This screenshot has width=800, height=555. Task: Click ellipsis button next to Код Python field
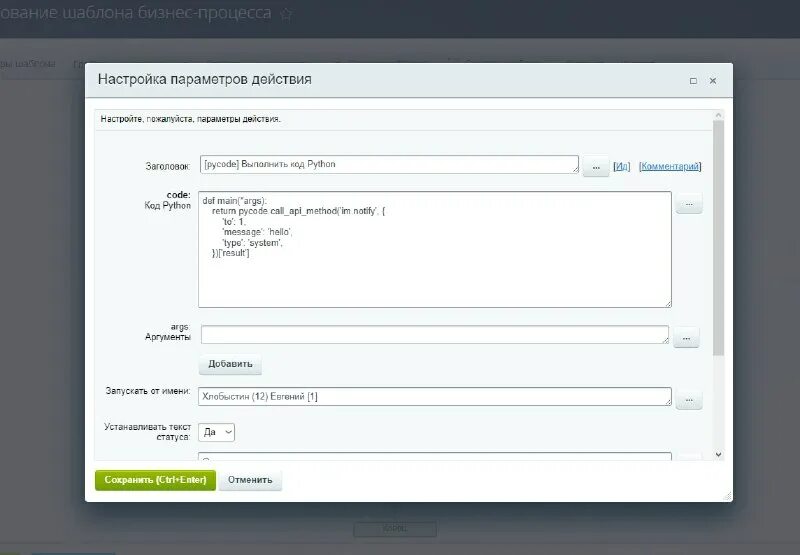(x=689, y=204)
